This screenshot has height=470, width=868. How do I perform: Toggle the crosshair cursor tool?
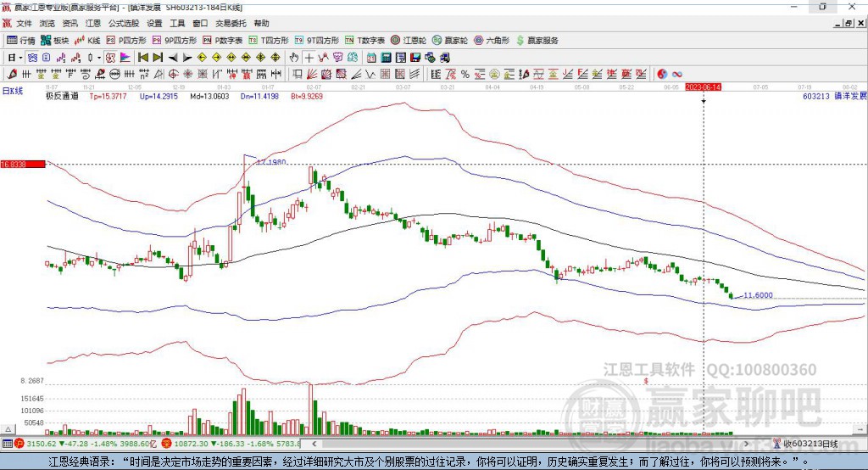coord(309,58)
